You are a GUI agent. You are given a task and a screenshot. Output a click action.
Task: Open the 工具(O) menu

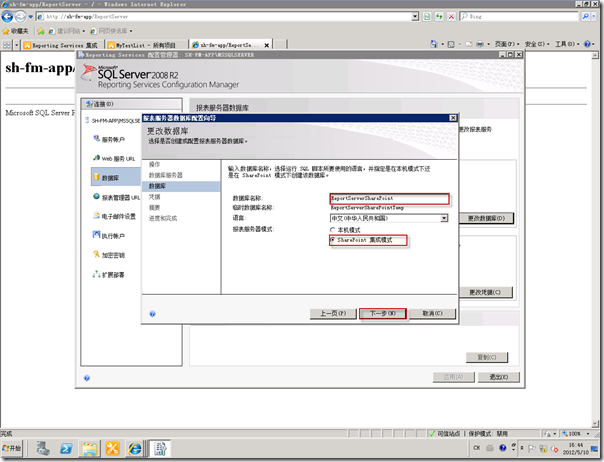(x=567, y=44)
